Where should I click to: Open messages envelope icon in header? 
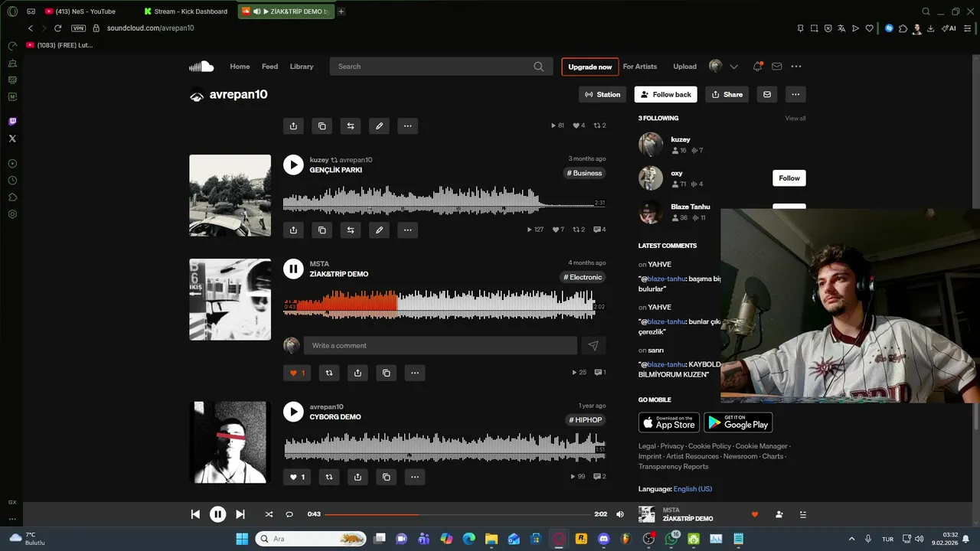click(x=776, y=67)
